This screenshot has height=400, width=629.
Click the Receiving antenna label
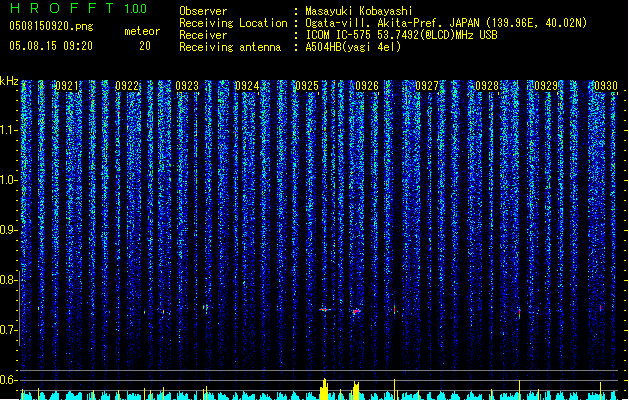coord(230,47)
